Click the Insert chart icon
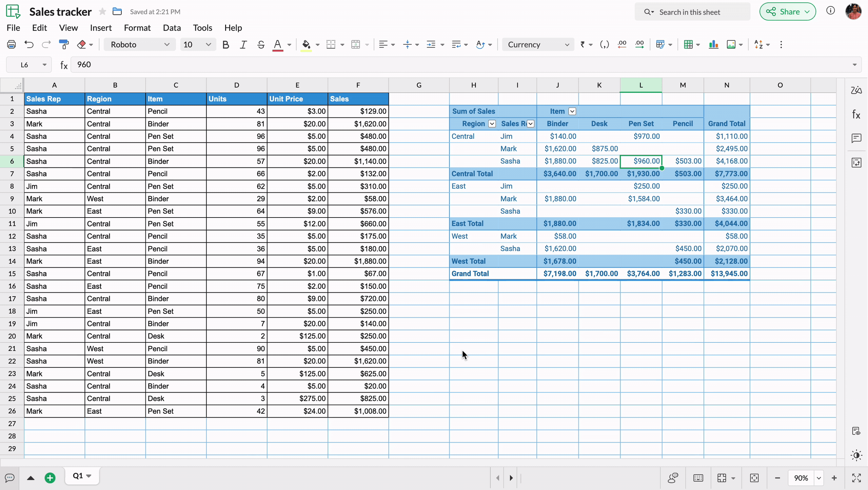The height and width of the screenshot is (490, 868). (x=713, y=44)
